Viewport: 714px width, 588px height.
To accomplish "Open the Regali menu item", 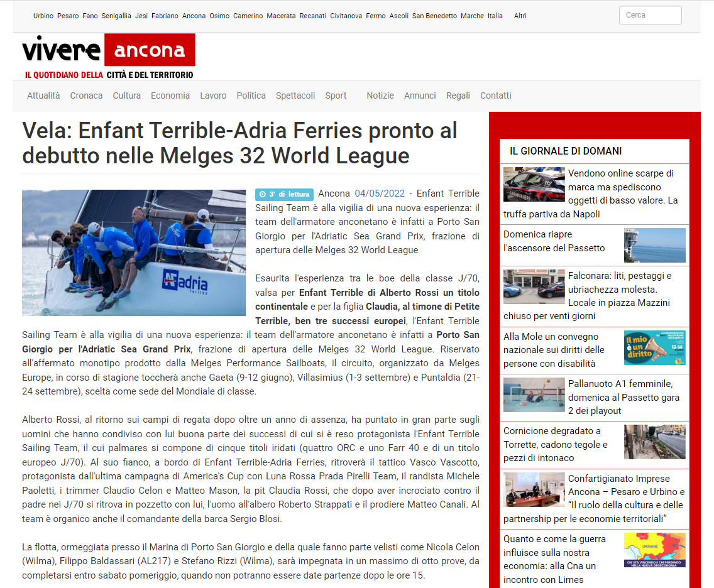I will coord(458,95).
